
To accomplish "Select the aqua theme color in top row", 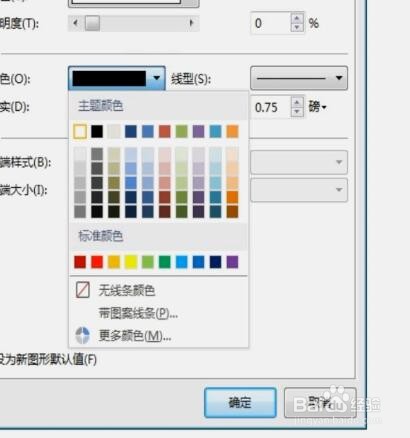I will 215,131.
